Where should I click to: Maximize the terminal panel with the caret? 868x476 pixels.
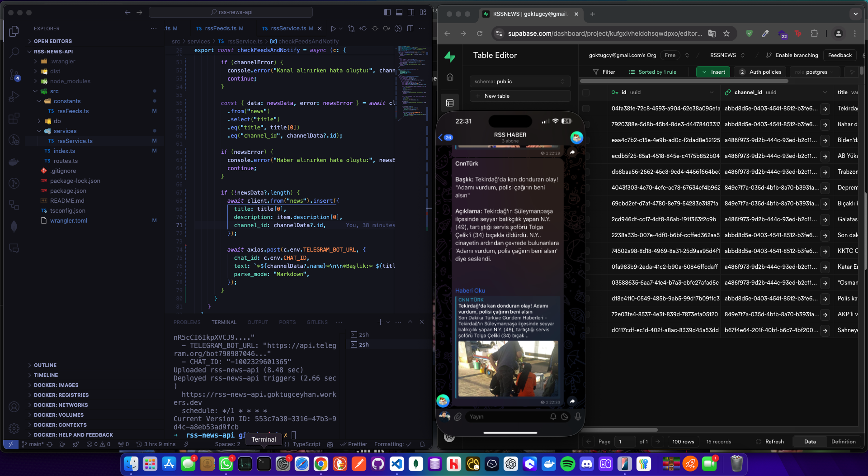[410, 322]
